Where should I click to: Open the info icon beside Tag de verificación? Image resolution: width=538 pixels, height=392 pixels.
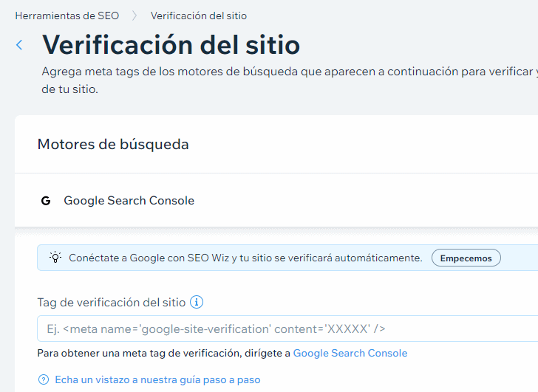click(197, 302)
